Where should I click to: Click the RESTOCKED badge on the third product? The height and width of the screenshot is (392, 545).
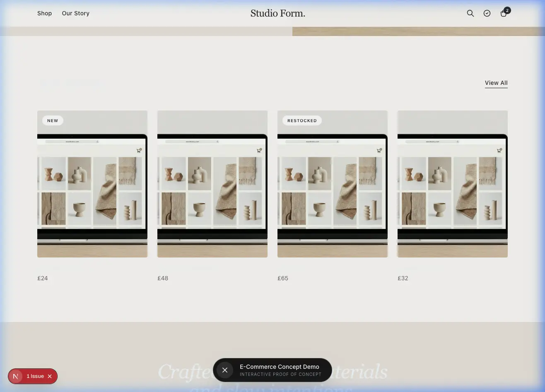click(302, 120)
